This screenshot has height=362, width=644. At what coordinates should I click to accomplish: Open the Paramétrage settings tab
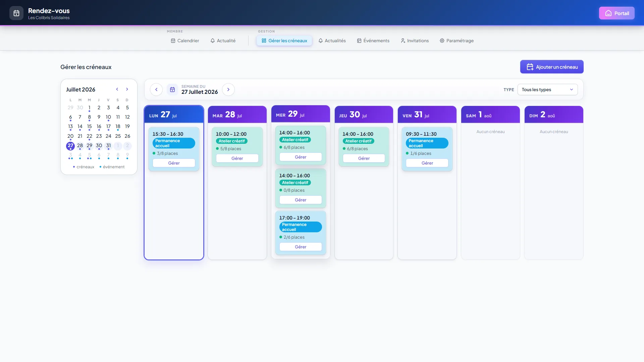[457, 41]
